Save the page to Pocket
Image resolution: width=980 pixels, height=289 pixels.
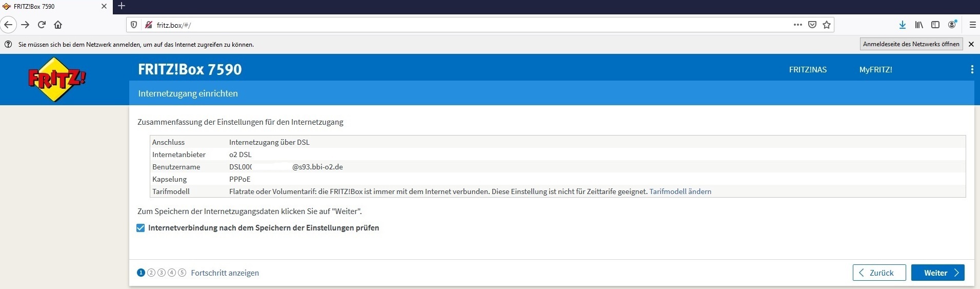pos(812,25)
